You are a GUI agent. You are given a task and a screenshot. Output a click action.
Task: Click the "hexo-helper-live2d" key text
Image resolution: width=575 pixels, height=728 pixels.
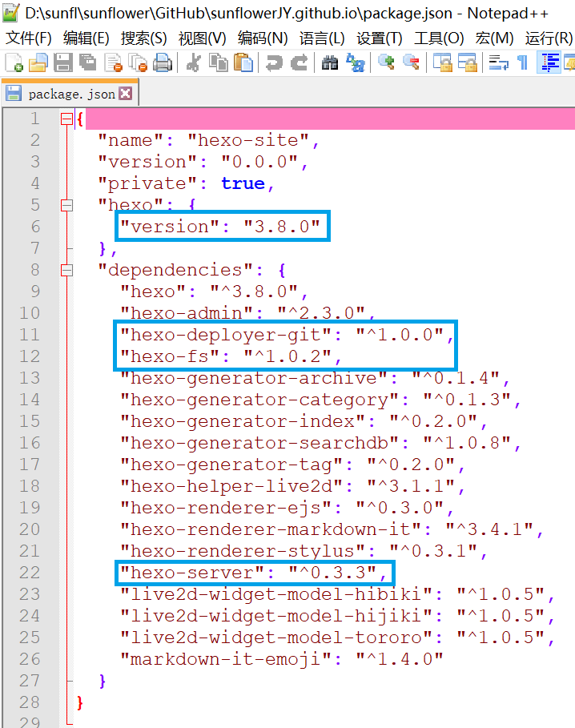coord(231,486)
